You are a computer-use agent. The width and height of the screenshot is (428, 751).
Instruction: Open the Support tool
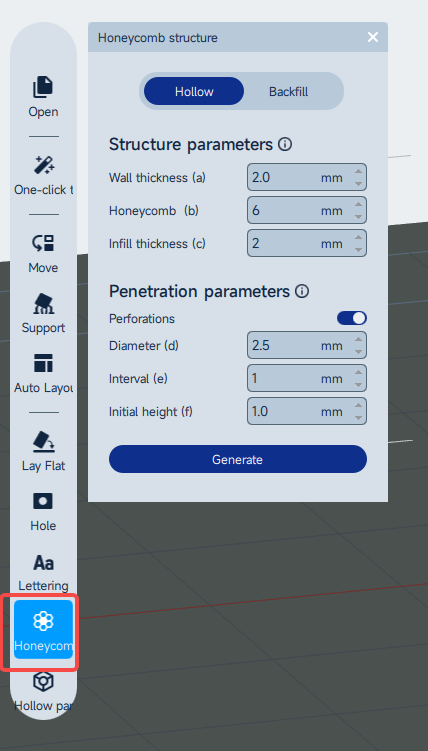click(x=43, y=313)
